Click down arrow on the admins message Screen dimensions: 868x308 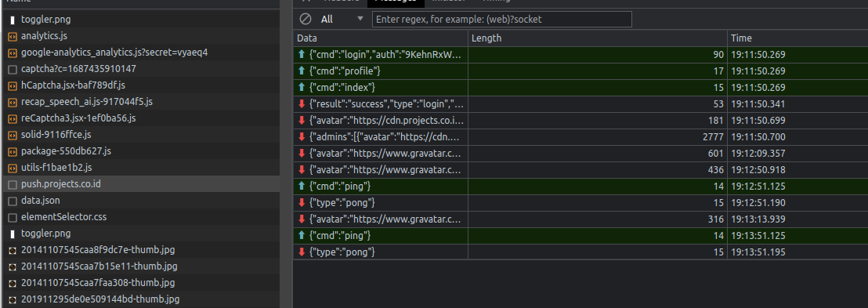[302, 137]
